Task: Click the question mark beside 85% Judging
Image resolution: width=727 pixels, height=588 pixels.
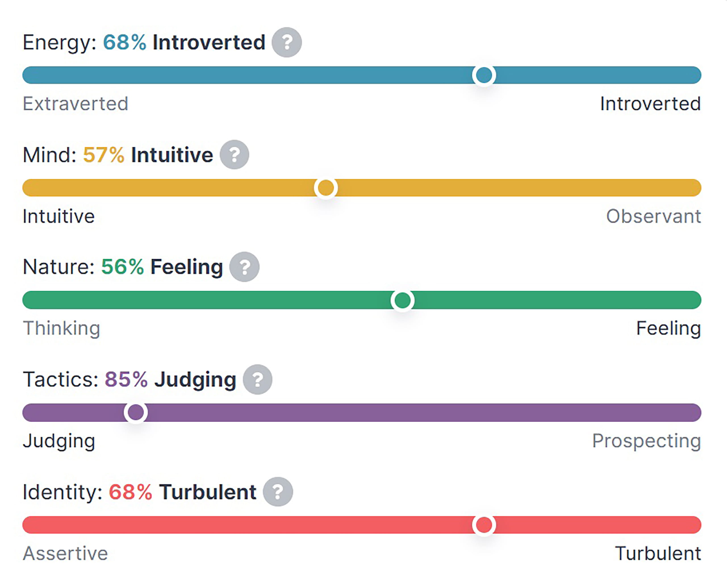Action: 258,379
